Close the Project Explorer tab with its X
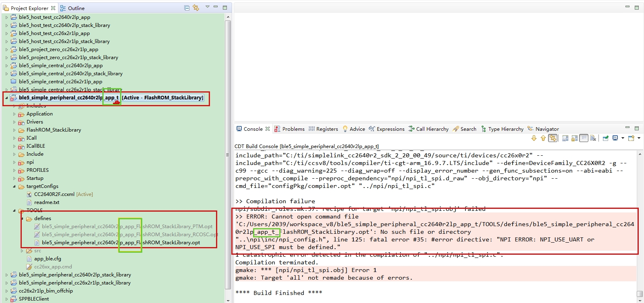Viewport: 644px width, 303px height. pyautogui.click(x=53, y=8)
